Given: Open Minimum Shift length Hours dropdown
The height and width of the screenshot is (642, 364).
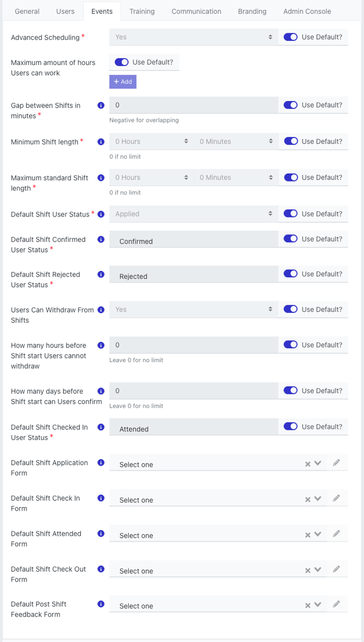Looking at the screenshot, I should (151, 141).
